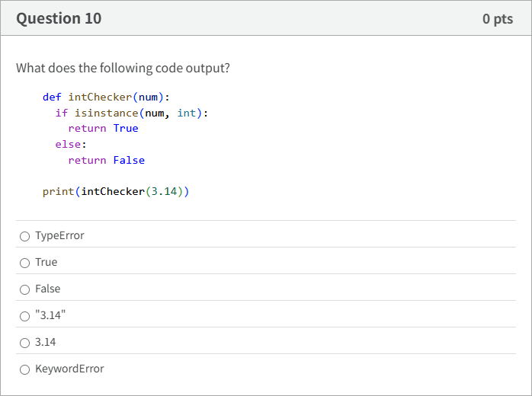Click the 'int' keyword in the code
The height and width of the screenshot is (396, 532).
(187, 113)
